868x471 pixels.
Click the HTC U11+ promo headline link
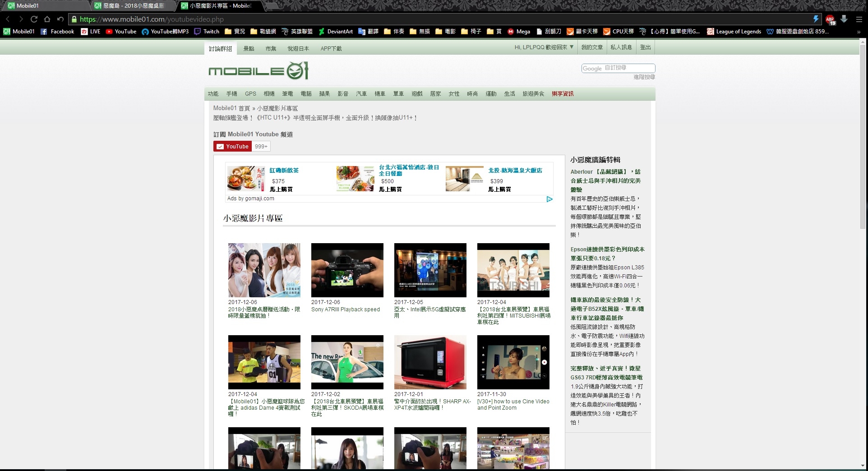click(x=315, y=118)
